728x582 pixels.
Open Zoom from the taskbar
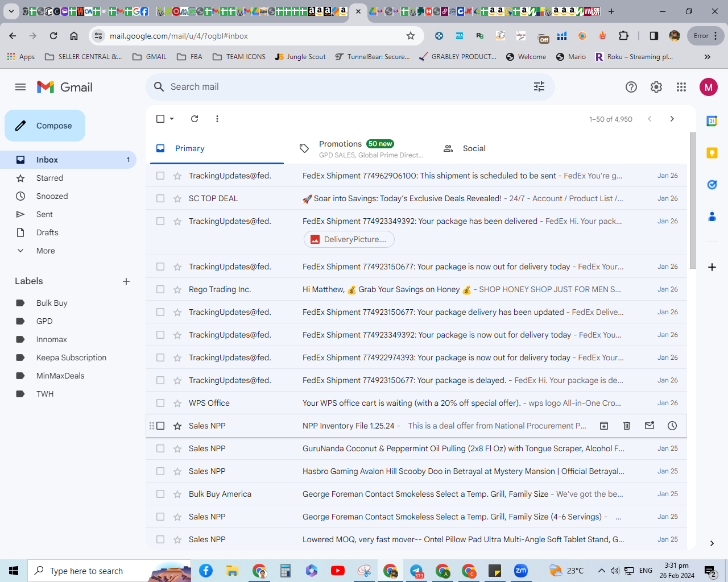521,571
